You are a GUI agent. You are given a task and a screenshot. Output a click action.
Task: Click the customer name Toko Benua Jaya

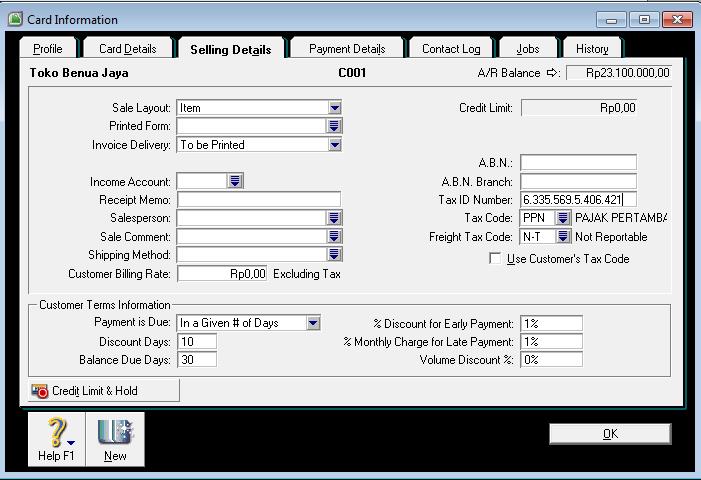pyautogui.click(x=79, y=73)
